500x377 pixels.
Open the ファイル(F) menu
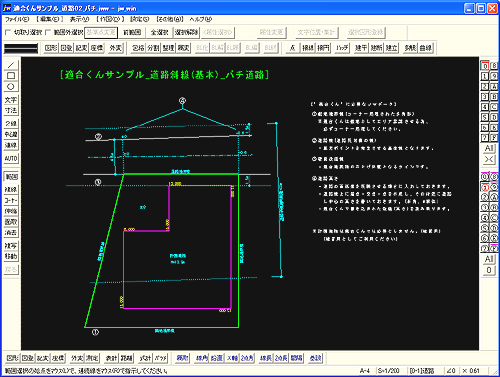pos(17,19)
